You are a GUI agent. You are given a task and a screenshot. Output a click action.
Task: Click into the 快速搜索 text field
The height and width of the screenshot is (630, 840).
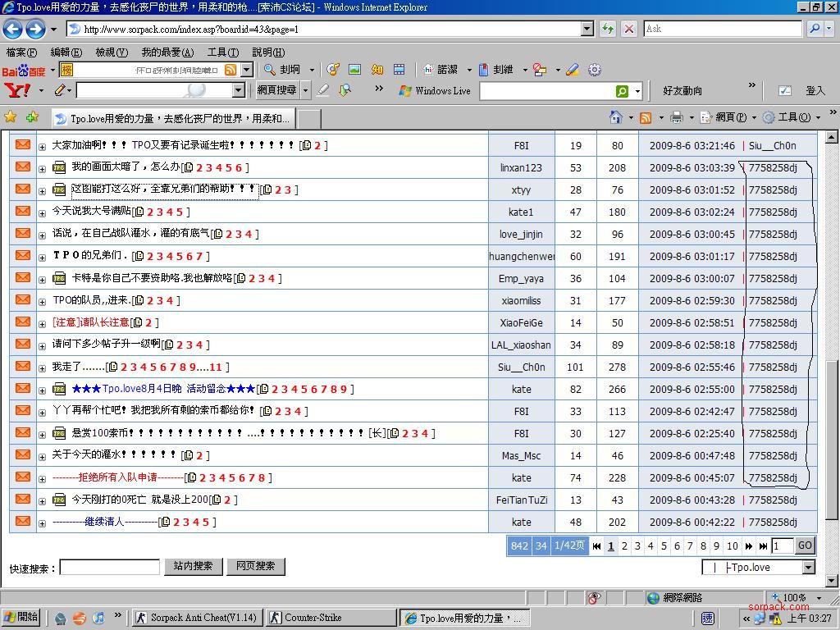[x=109, y=567]
